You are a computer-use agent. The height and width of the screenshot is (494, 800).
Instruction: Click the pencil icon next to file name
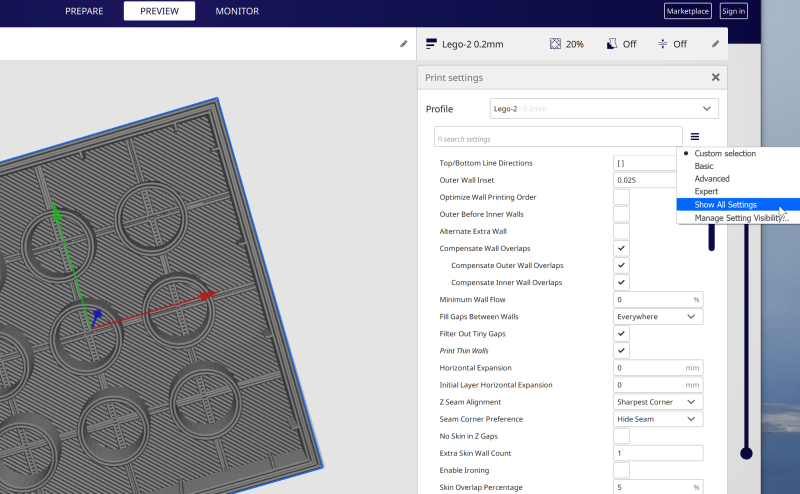tap(404, 44)
